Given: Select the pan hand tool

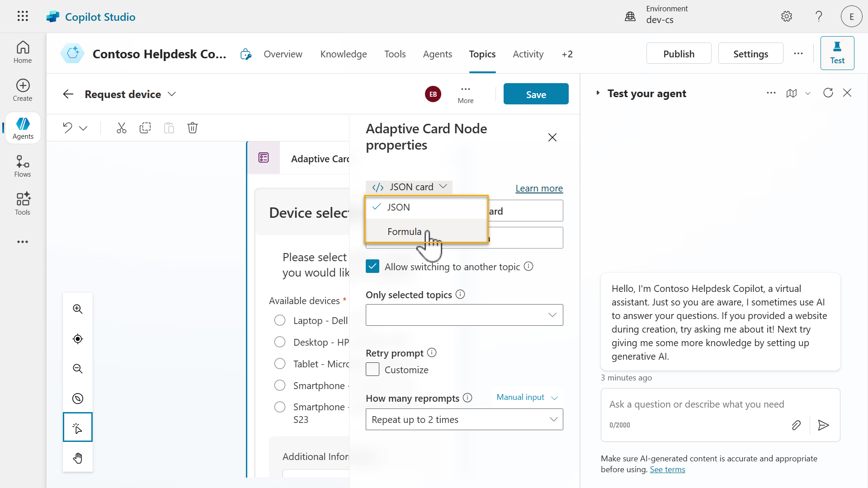Looking at the screenshot, I should click(78, 458).
